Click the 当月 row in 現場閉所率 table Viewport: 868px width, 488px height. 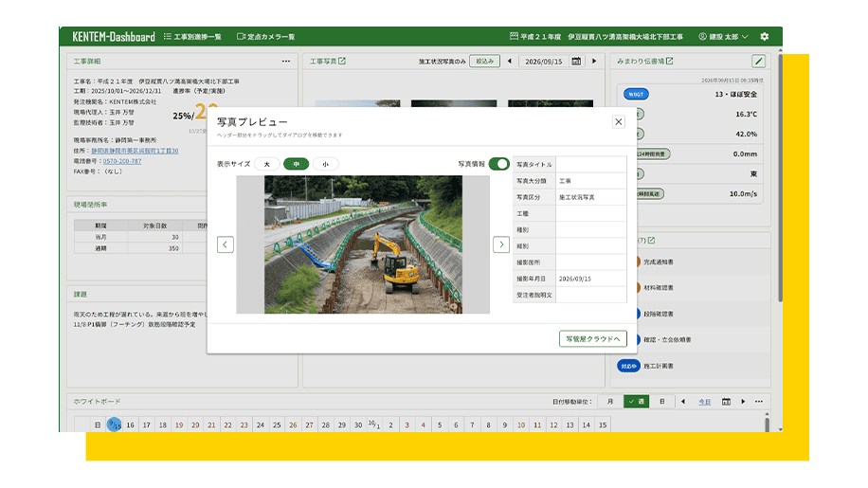click(140, 237)
